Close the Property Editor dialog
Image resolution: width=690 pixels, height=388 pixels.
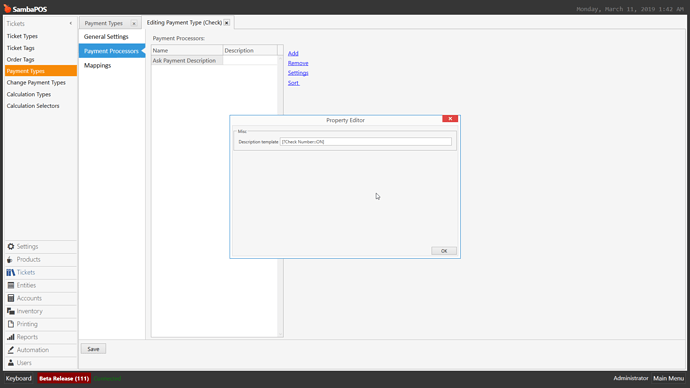[450, 119]
